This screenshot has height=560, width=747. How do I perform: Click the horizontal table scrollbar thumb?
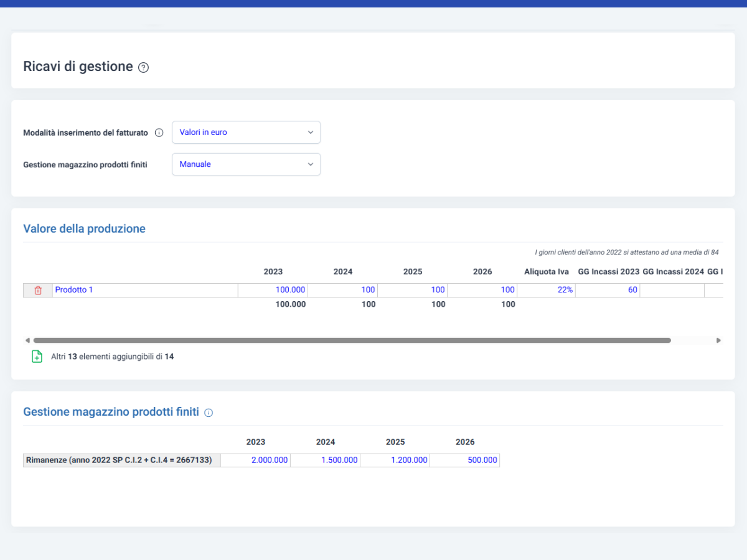click(352, 340)
